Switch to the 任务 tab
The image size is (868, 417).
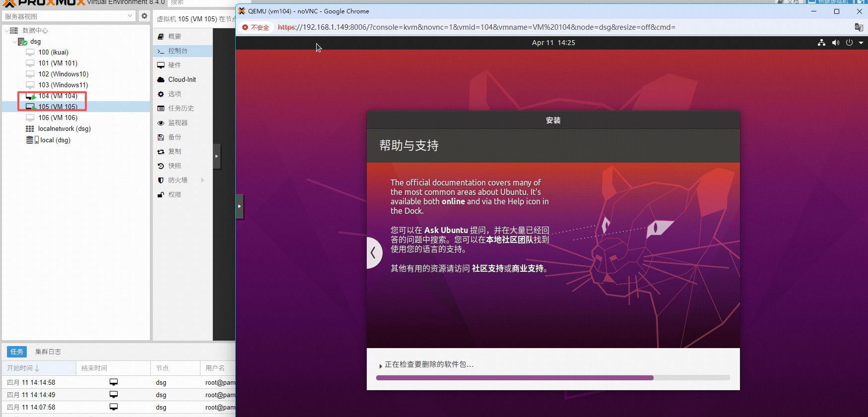pyautogui.click(x=17, y=352)
